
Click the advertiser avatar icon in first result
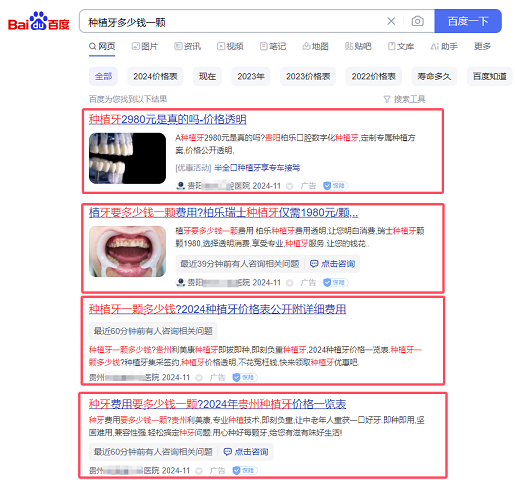click(180, 186)
